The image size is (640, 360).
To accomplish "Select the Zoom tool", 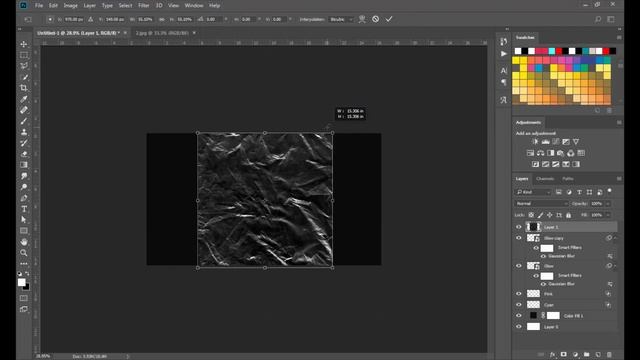I will (x=24, y=253).
